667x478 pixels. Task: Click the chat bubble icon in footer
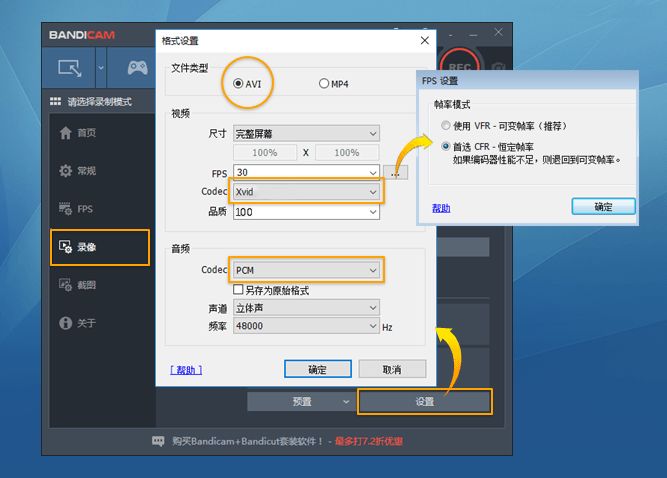(158, 441)
